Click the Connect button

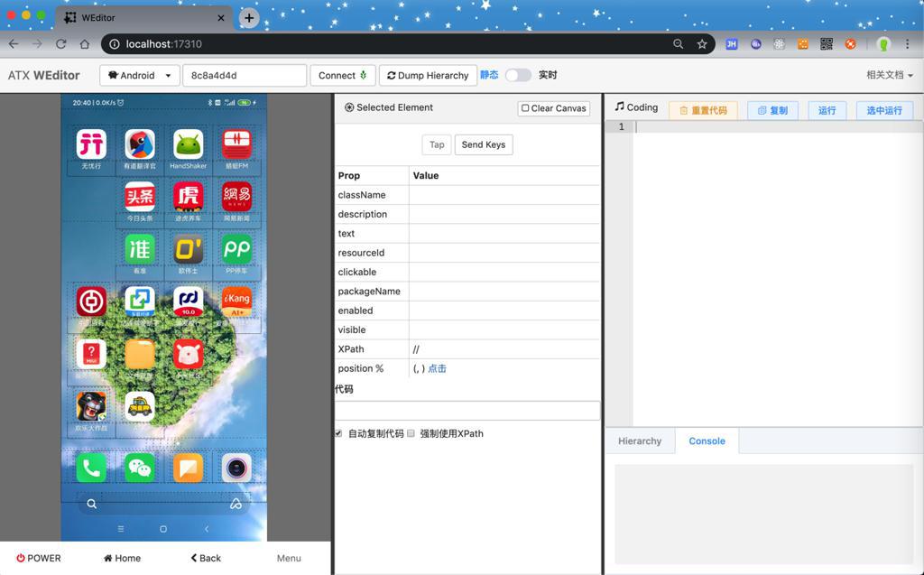click(342, 76)
